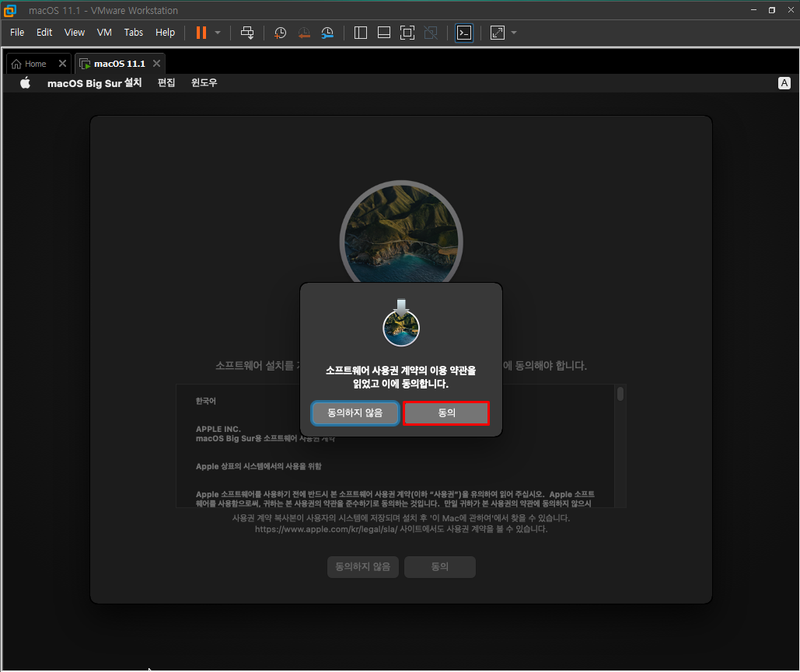Viewport: 800px width, 672px height.
Task: Click the license agreement scrollbar thumb
Action: (620, 394)
